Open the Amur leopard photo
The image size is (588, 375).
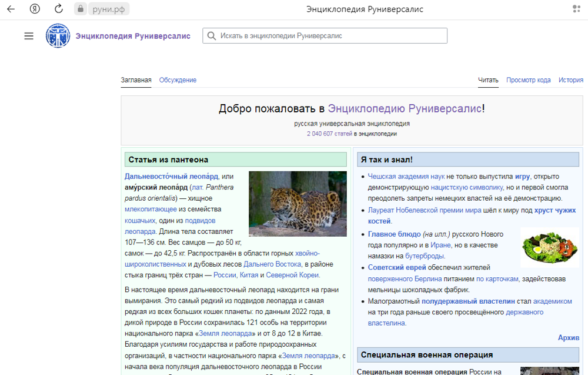298,204
